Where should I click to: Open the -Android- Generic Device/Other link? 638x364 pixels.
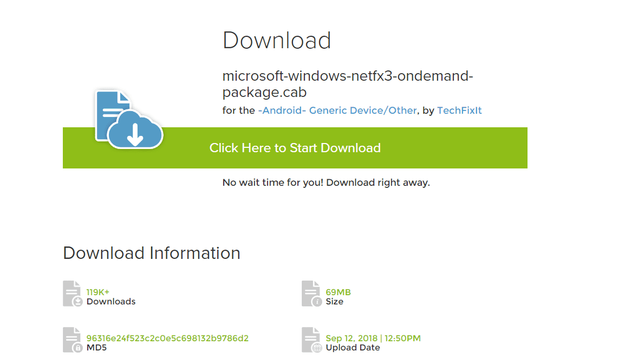pyautogui.click(x=337, y=110)
